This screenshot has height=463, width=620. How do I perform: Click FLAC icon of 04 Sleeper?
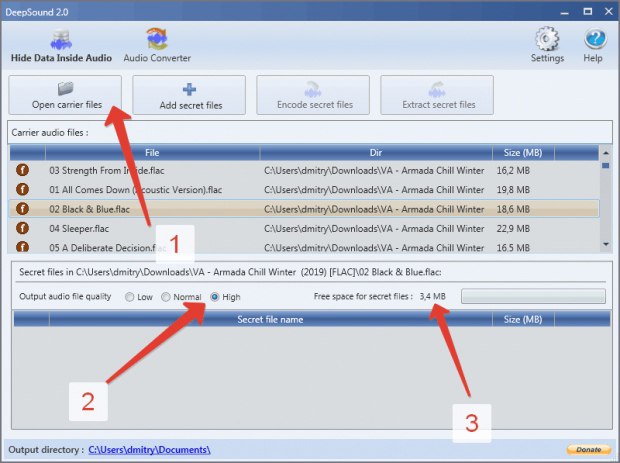click(x=23, y=228)
